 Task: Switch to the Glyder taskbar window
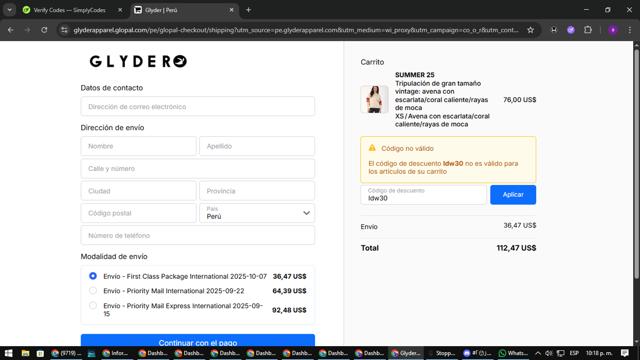[x=406, y=353]
